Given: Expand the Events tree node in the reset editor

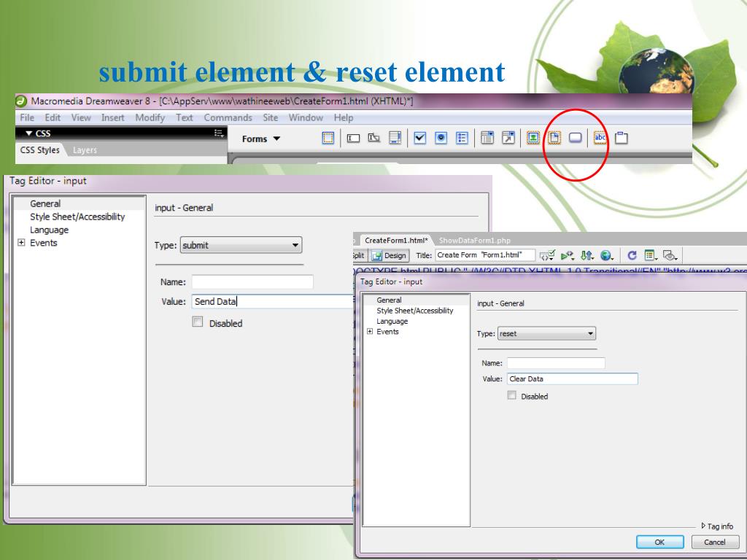Looking at the screenshot, I should tap(370, 332).
